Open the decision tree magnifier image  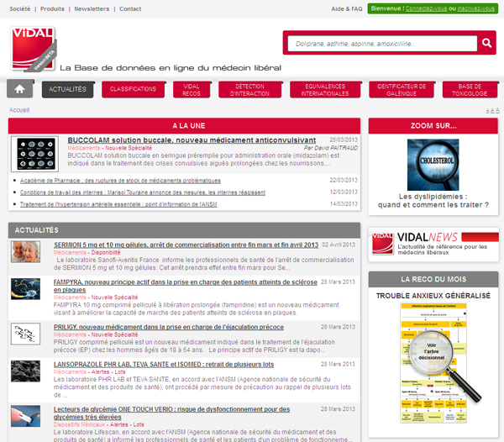pos(433,363)
